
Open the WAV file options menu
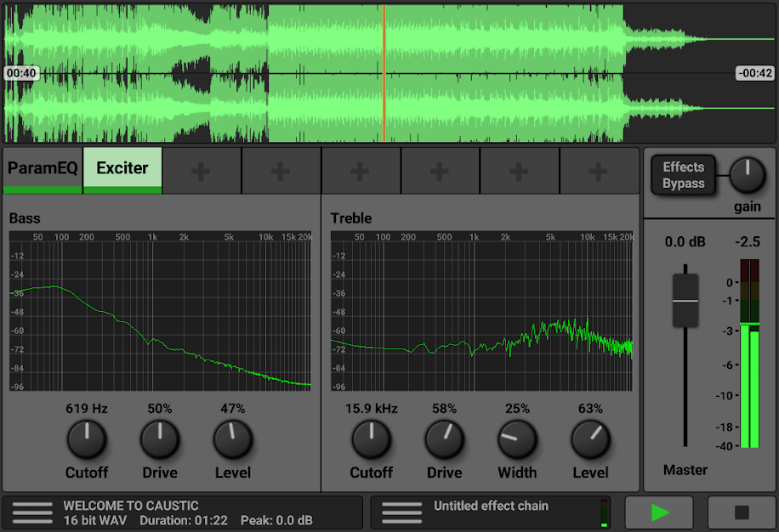(x=32, y=512)
